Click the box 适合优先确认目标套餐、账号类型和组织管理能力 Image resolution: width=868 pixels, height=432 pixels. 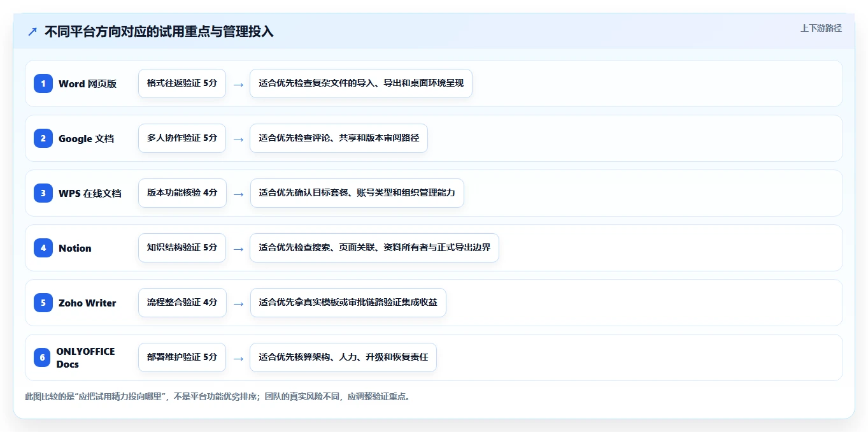pyautogui.click(x=357, y=193)
